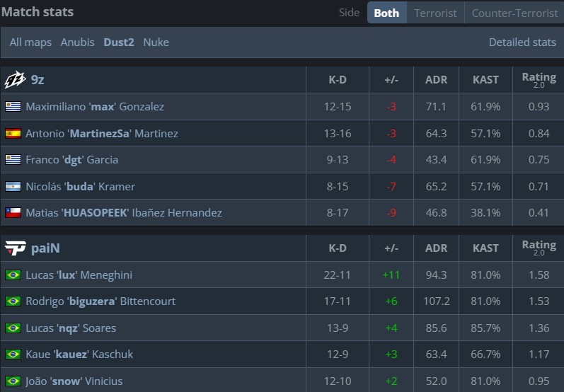Select the Both side filter

coord(386,13)
